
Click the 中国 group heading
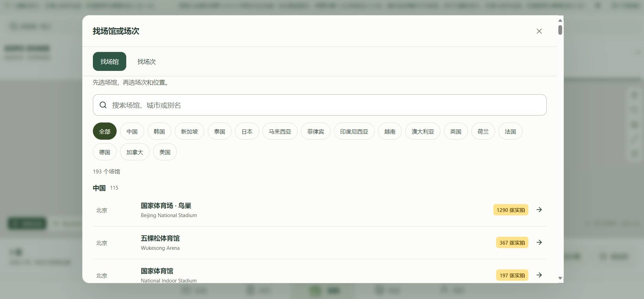(99, 188)
